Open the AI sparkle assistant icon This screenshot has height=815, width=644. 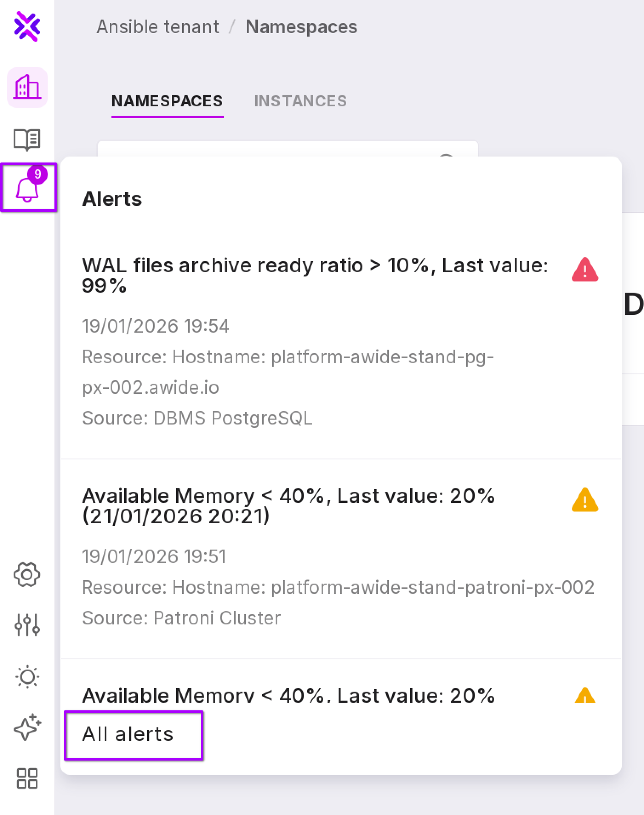(x=27, y=728)
